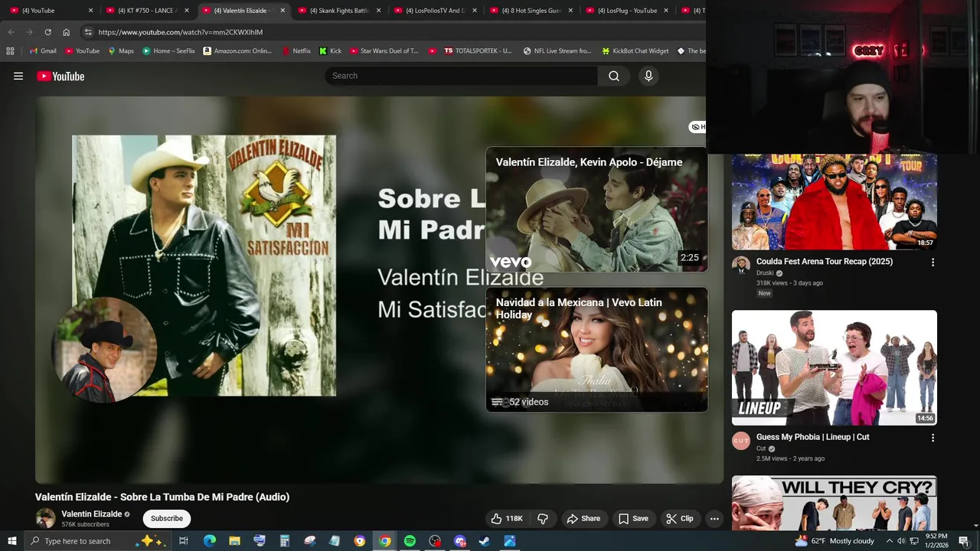Viewport: 980px width, 551px height.
Task: Switch to the KT #750 - LANCE tab
Action: (147, 11)
